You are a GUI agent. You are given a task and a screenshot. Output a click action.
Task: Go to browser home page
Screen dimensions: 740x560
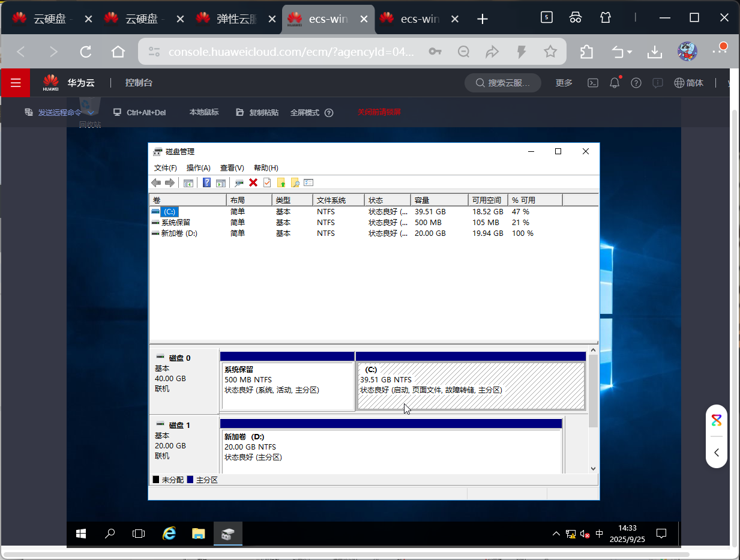[x=118, y=52]
